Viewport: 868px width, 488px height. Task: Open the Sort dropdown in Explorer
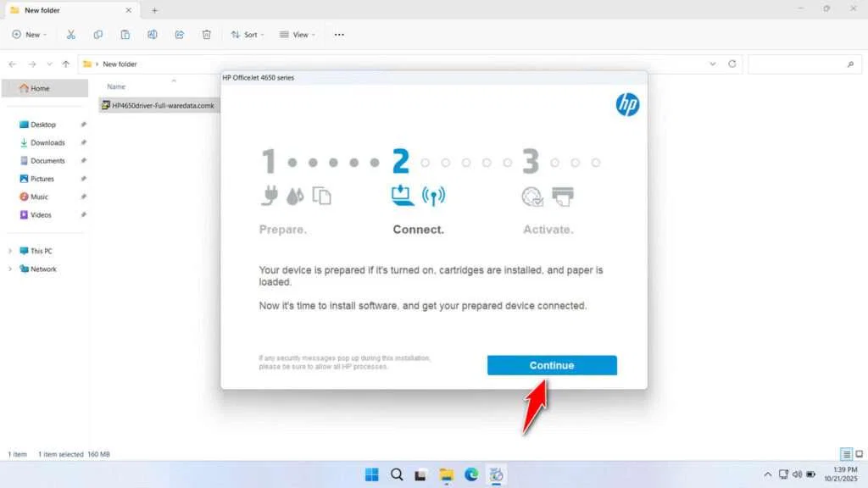[247, 35]
